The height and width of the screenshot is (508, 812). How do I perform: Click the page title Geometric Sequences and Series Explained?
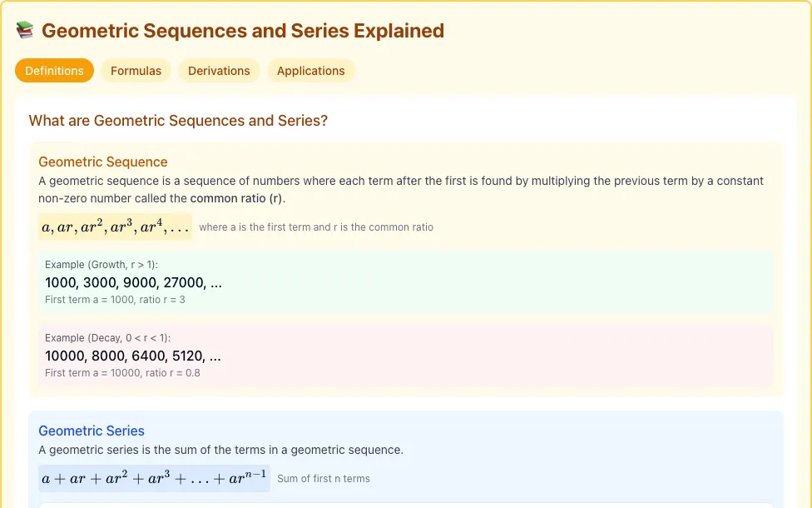[x=243, y=31]
